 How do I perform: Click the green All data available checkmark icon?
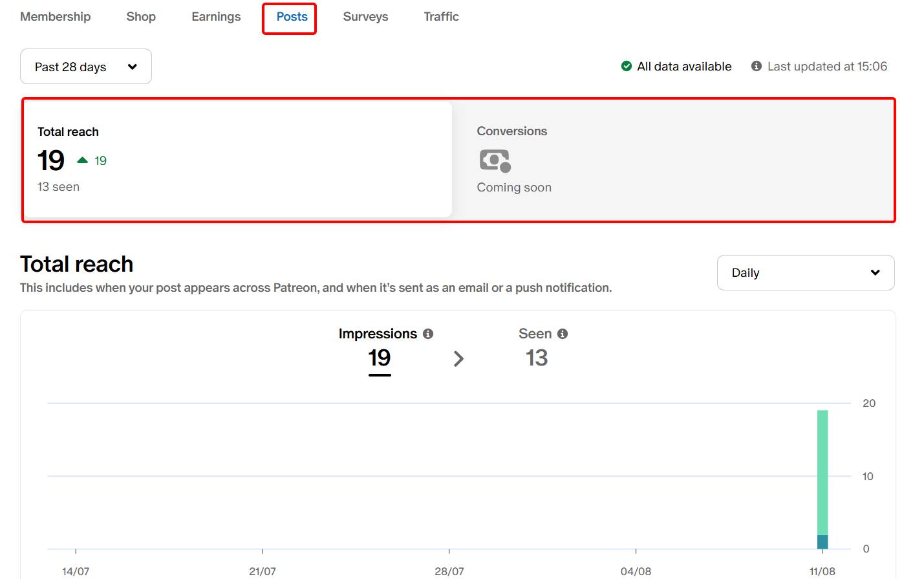pos(626,66)
